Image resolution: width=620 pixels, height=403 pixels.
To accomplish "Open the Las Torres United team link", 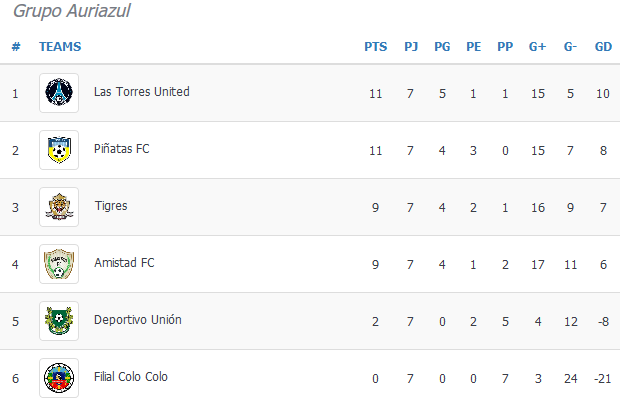I will (142, 92).
